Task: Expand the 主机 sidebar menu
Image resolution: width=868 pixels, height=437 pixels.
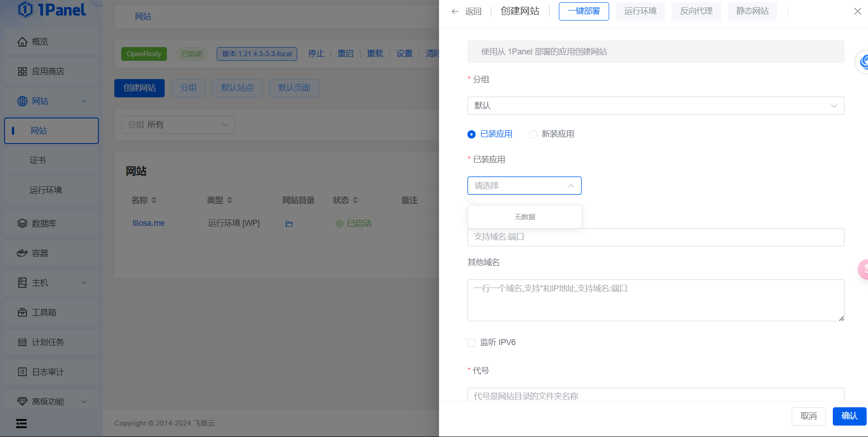Action: coord(52,283)
